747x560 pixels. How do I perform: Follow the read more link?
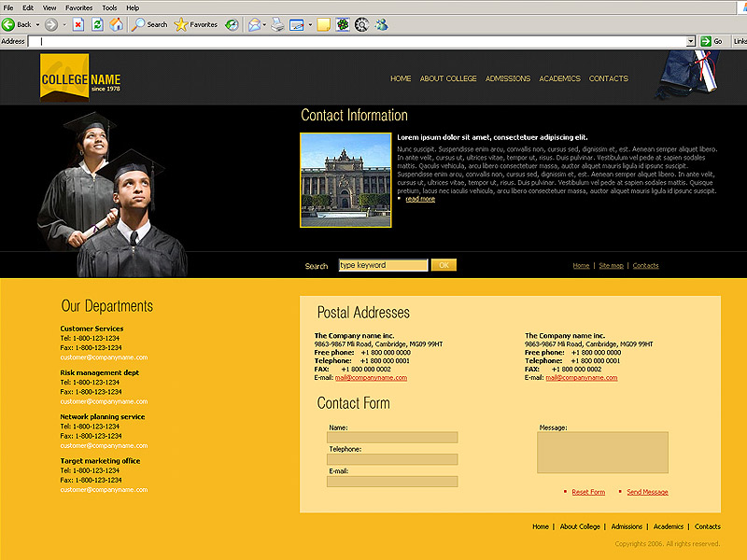point(419,199)
